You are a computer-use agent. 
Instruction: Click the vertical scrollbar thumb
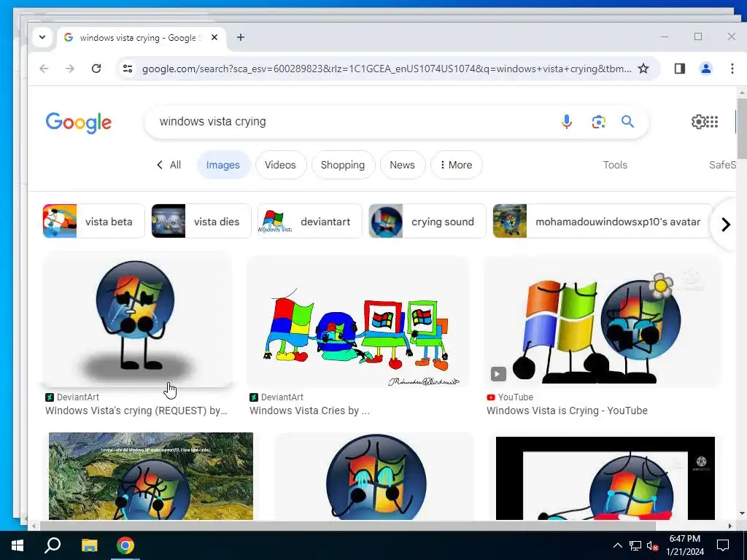click(741, 129)
